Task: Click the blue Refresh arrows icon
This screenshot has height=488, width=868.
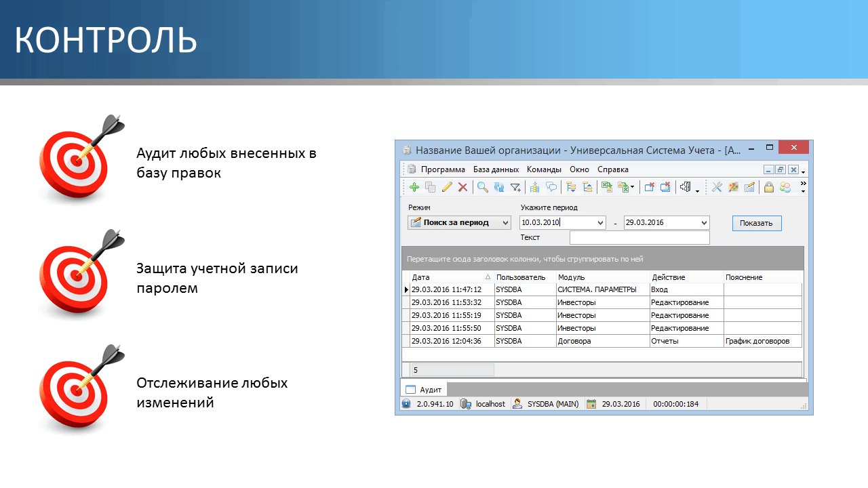Action: 499,187
